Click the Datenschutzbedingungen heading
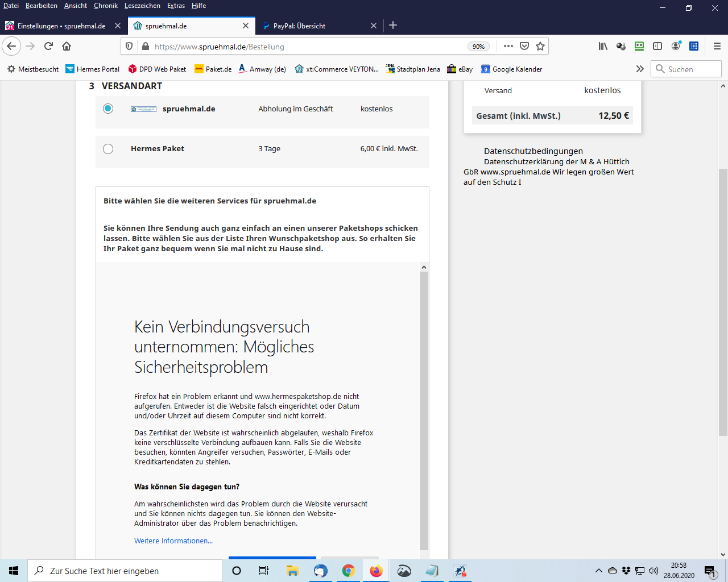The height and width of the screenshot is (582, 728). click(x=533, y=151)
